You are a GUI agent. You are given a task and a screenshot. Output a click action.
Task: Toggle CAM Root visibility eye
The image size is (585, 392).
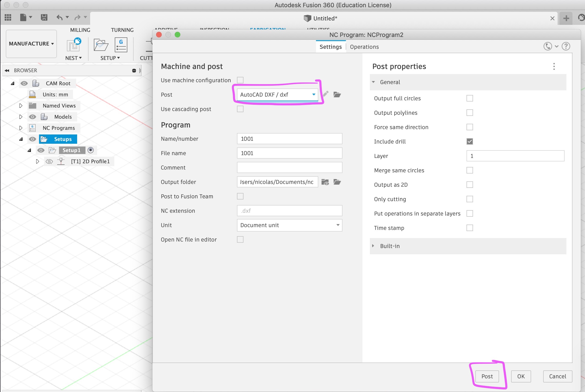coord(24,83)
